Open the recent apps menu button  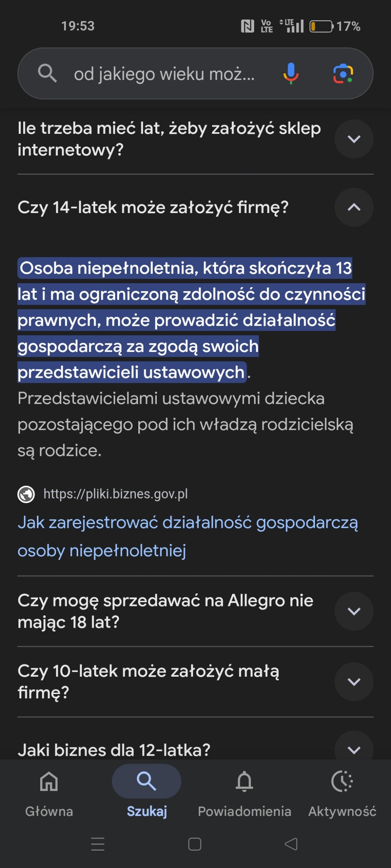98,844
